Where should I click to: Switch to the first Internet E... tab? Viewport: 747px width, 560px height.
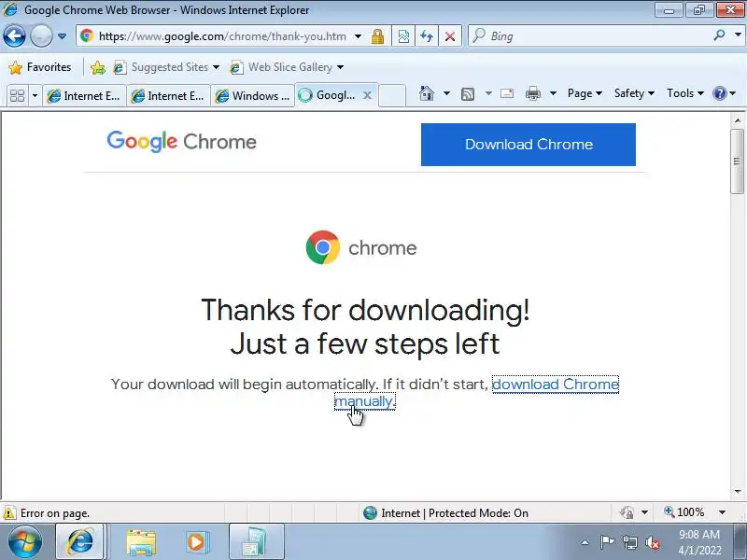coord(84,96)
